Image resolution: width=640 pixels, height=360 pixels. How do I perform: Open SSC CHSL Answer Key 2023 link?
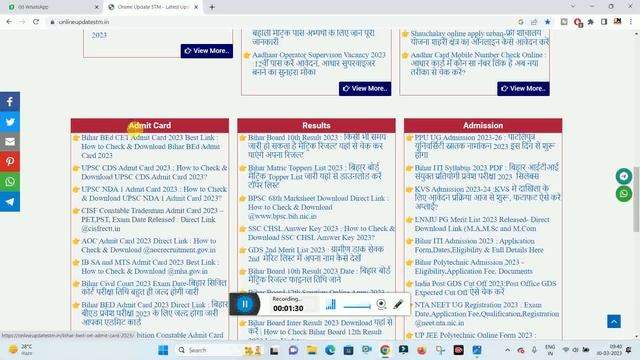point(321,233)
